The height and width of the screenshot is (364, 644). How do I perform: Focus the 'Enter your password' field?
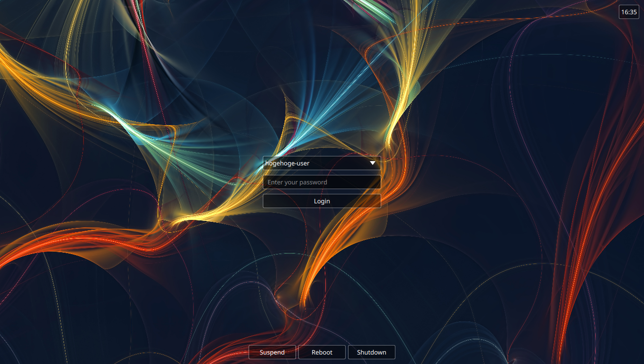click(x=322, y=182)
